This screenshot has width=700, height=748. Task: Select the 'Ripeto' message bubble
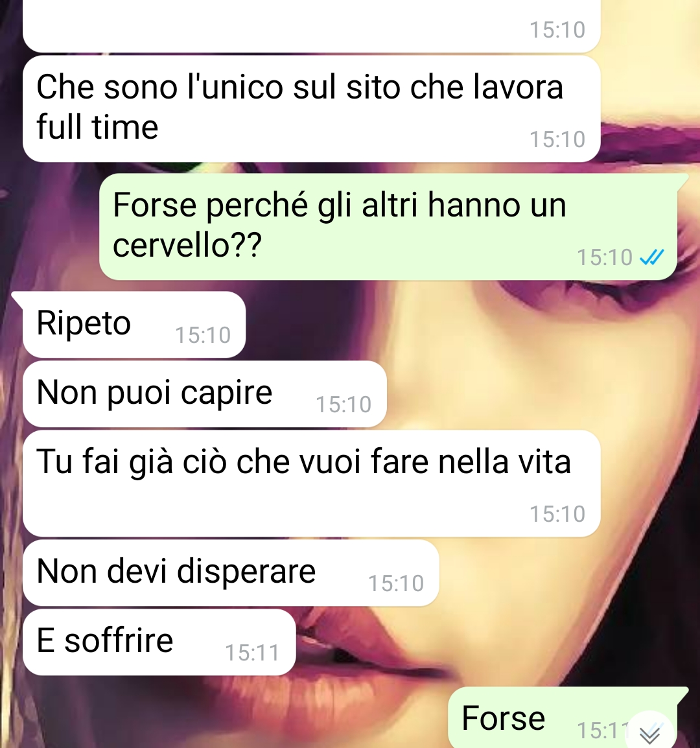click(x=134, y=324)
